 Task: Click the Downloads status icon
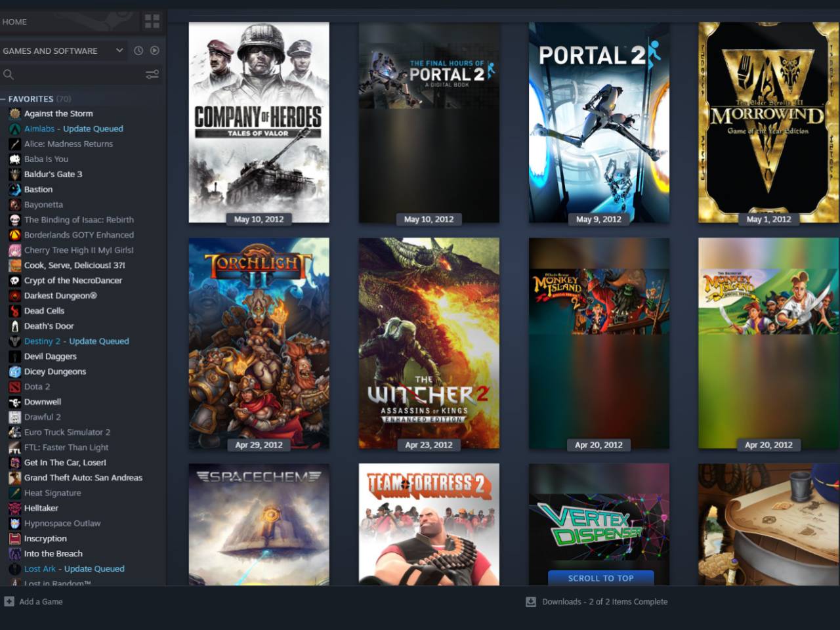pos(531,602)
